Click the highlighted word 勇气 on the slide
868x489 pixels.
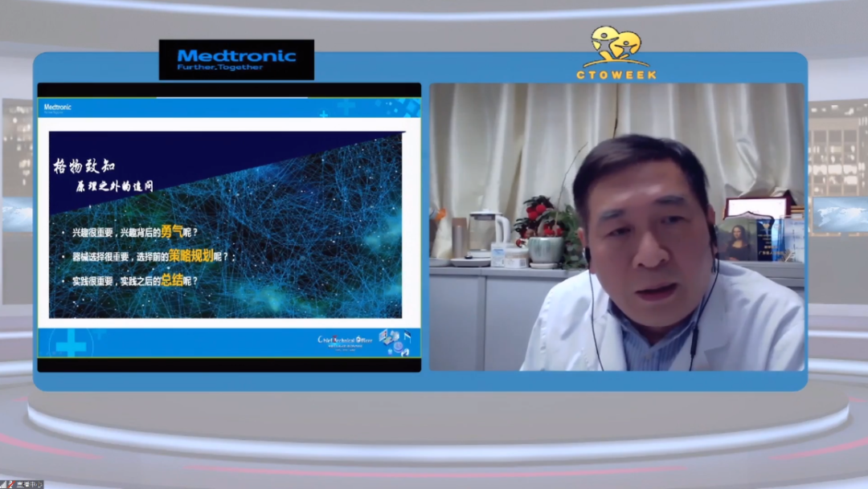pos(172,230)
